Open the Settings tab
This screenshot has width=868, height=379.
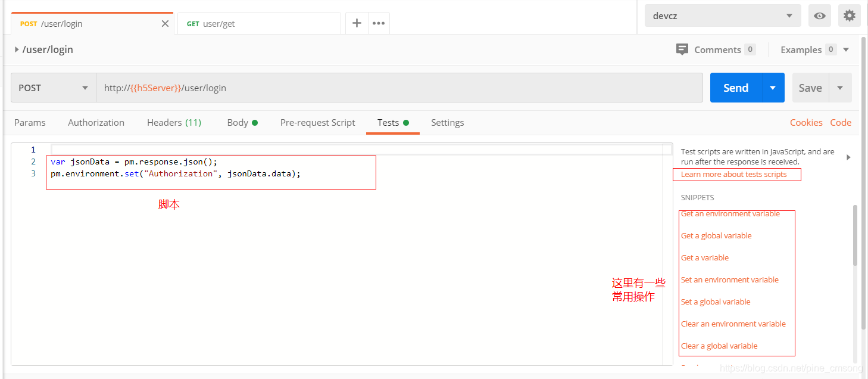point(447,122)
